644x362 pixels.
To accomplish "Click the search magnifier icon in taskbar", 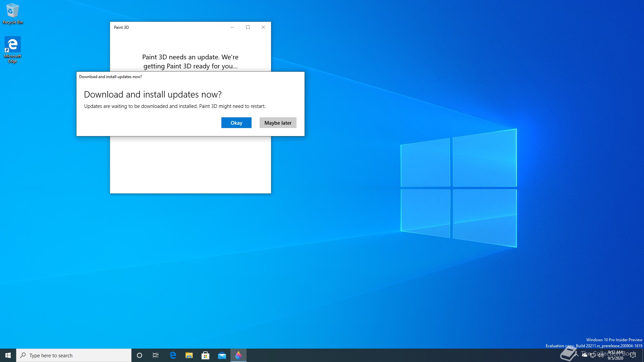I will point(23,355).
